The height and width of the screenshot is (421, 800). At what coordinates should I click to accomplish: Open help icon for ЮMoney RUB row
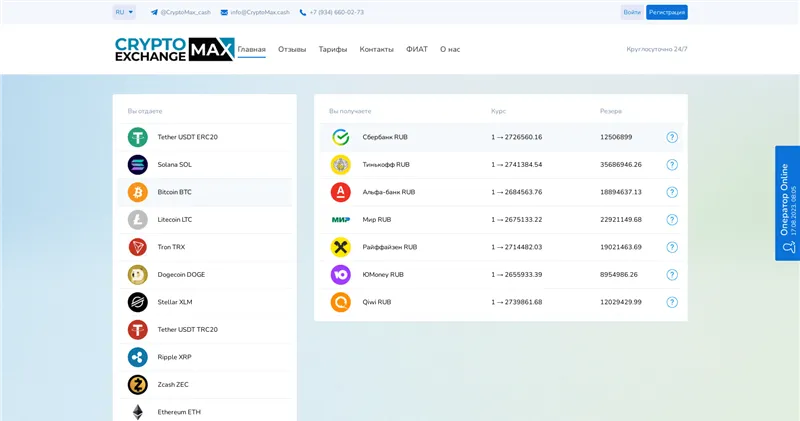tap(672, 275)
